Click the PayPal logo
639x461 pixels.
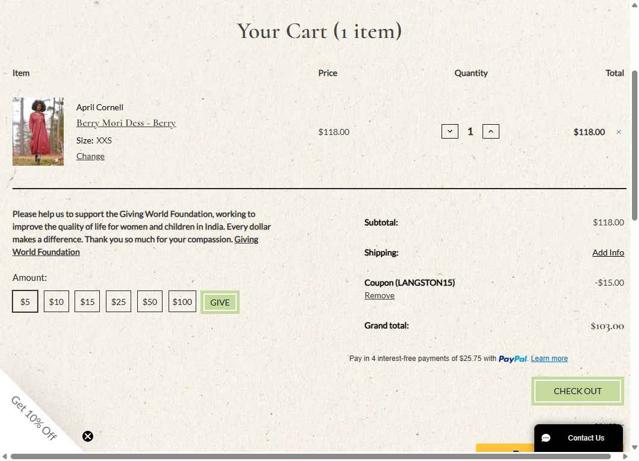point(513,359)
